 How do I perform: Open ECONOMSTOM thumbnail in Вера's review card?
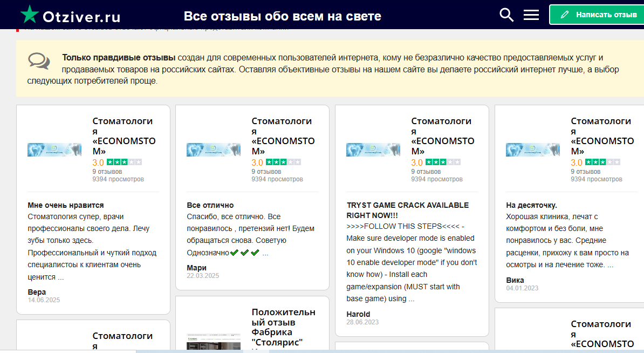54,150
